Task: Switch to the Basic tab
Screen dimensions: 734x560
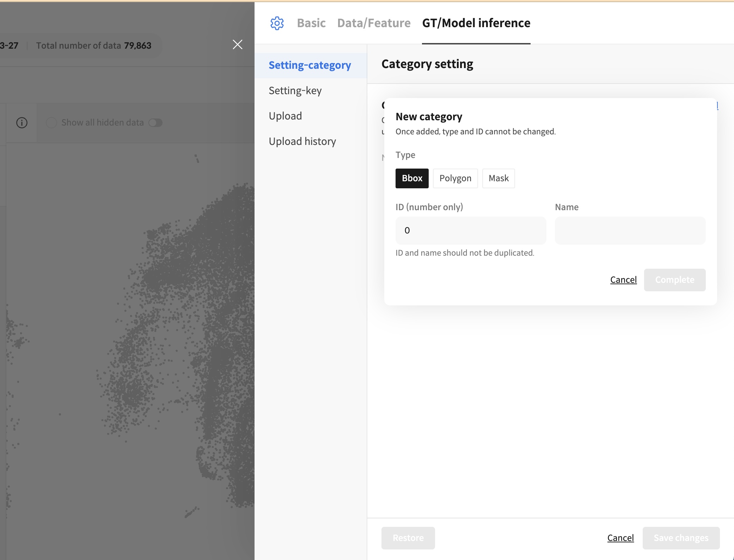Action: tap(311, 23)
